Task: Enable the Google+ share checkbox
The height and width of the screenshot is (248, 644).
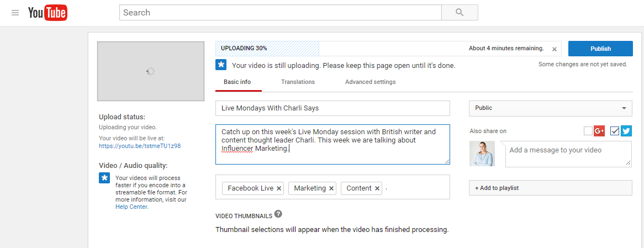Action: click(588, 131)
